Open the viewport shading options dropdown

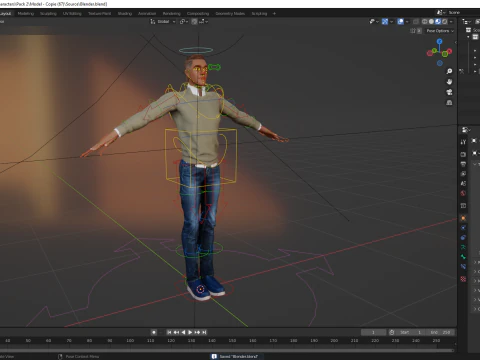click(x=451, y=21)
